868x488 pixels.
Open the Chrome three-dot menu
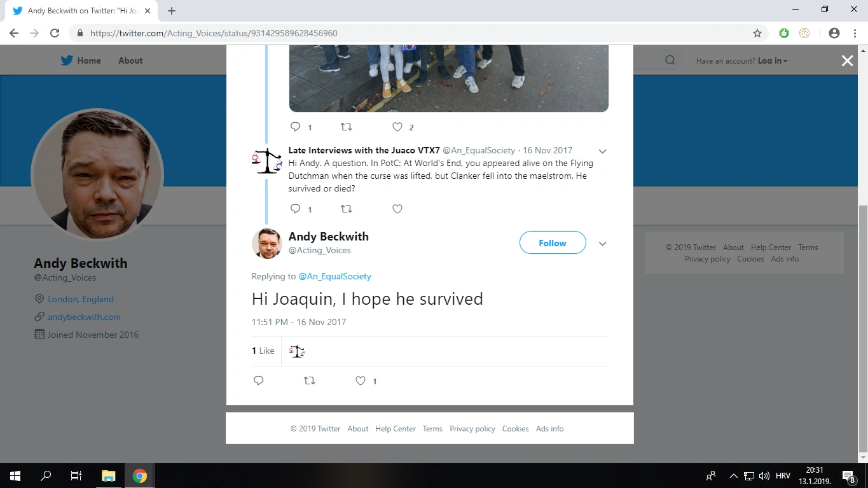pos(854,33)
